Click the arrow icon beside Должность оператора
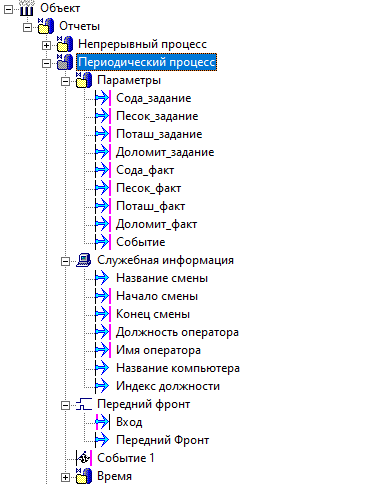This screenshot has height=484, width=367. click(103, 332)
